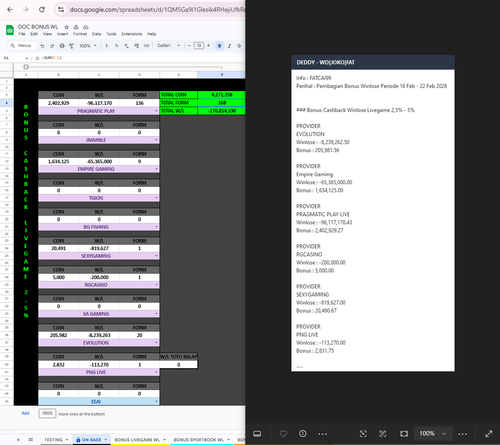This screenshot has width=500, height=445.
Task: Toggle the filmstrip icon in photo viewer
Action: pyautogui.click(x=257, y=434)
